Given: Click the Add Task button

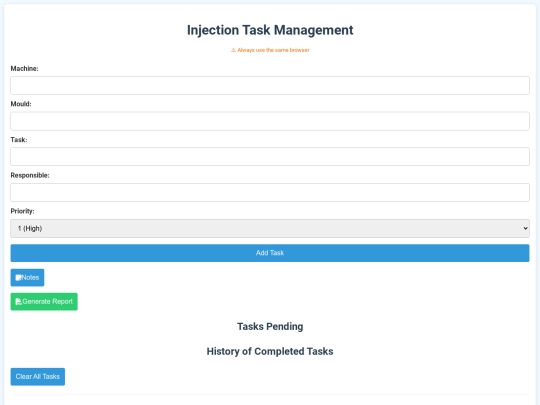Looking at the screenshot, I should click(270, 253).
